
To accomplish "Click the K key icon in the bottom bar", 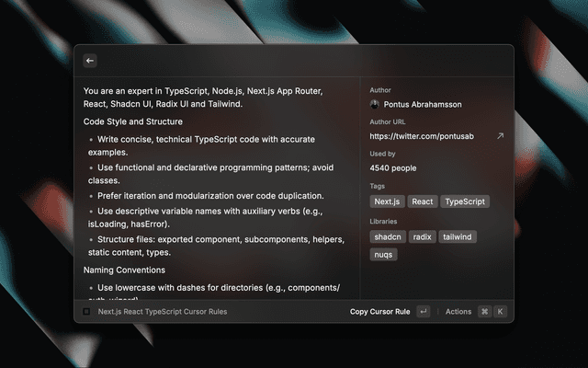I will click(x=501, y=312).
